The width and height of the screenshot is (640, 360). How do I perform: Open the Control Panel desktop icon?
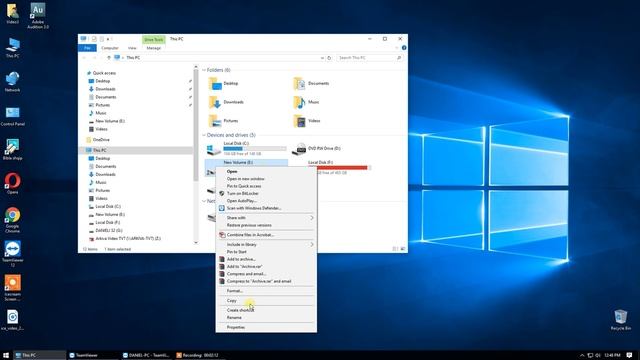[12, 116]
